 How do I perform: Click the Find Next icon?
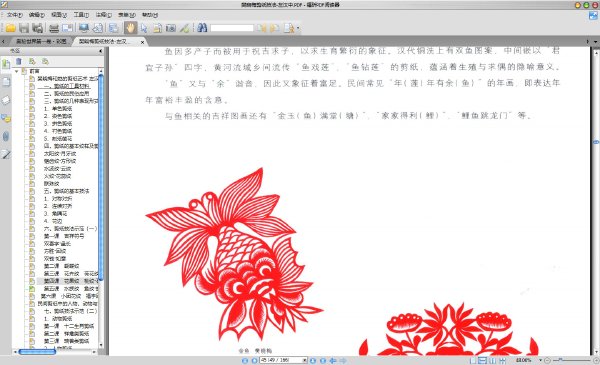(274, 28)
